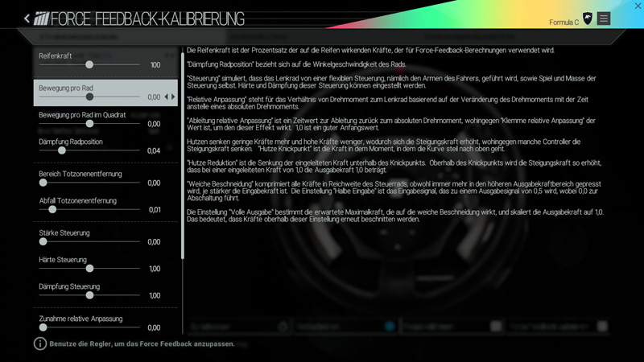Click the Härte Steuerung slider handle
The height and width of the screenshot is (362, 644).
click(89, 269)
